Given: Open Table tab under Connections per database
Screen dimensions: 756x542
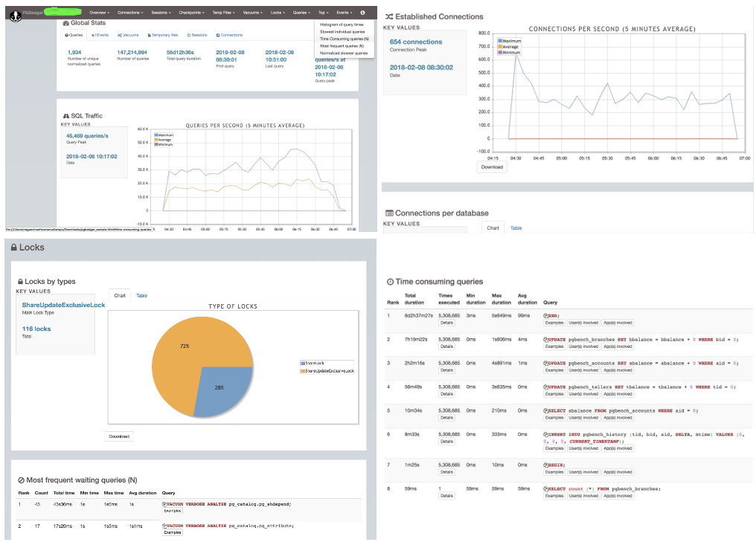Looking at the screenshot, I should tap(516, 228).
